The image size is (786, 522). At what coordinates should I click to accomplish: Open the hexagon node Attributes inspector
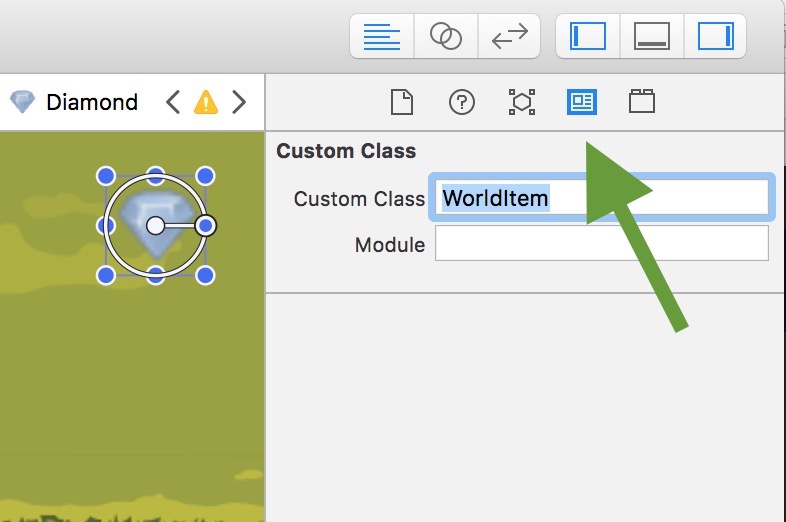521,101
